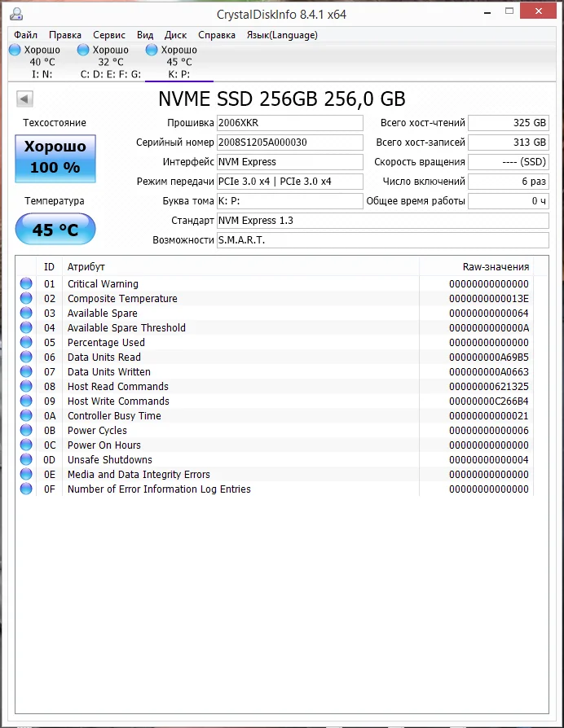Click status orb for Media and Data Integrity Errors
This screenshot has height=728, width=564.
pyautogui.click(x=26, y=474)
